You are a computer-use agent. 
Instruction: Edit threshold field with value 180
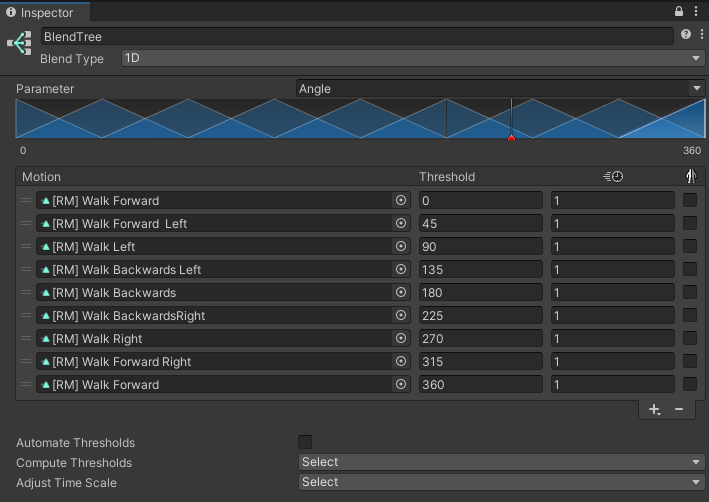click(x=481, y=293)
